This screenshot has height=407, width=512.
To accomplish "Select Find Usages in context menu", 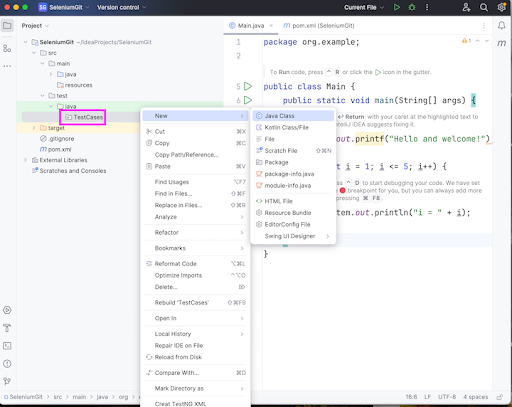I will [196, 182].
